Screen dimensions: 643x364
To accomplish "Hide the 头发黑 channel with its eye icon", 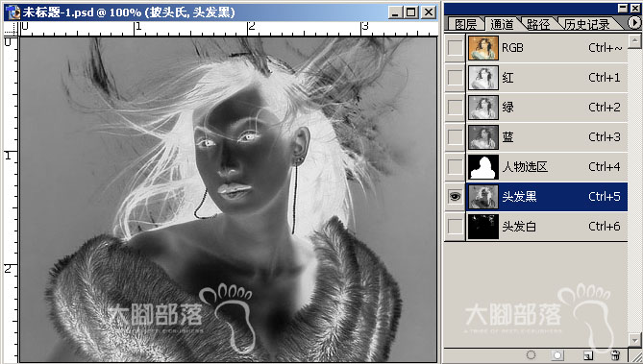I will [x=455, y=197].
